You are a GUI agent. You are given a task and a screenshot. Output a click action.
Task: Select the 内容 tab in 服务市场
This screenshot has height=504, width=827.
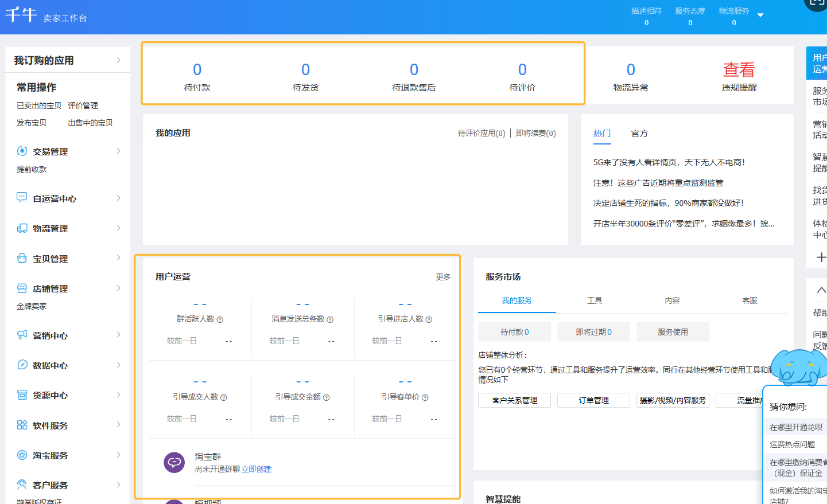[672, 300]
